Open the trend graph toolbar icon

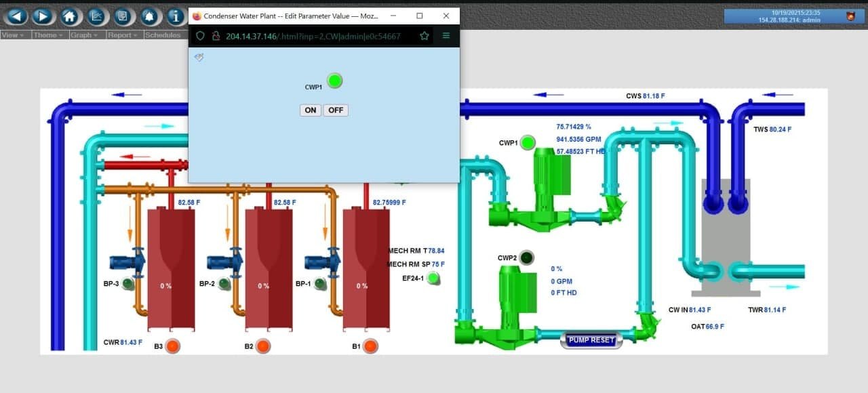[x=96, y=16]
